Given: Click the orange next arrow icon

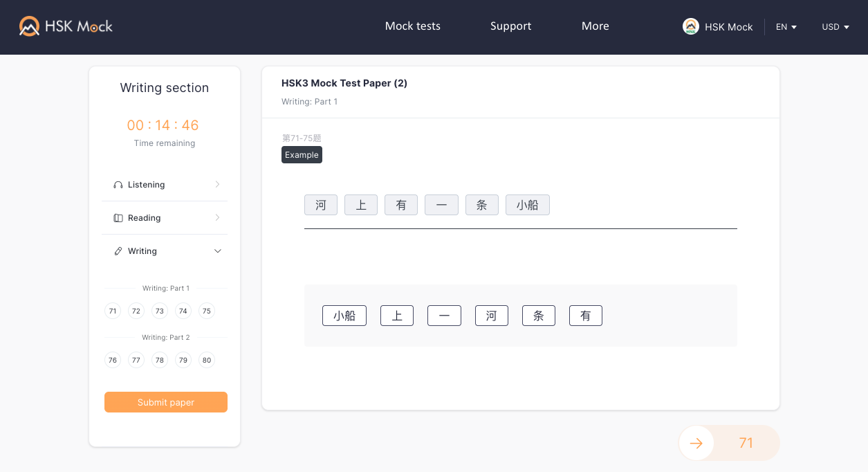Looking at the screenshot, I should (x=696, y=443).
